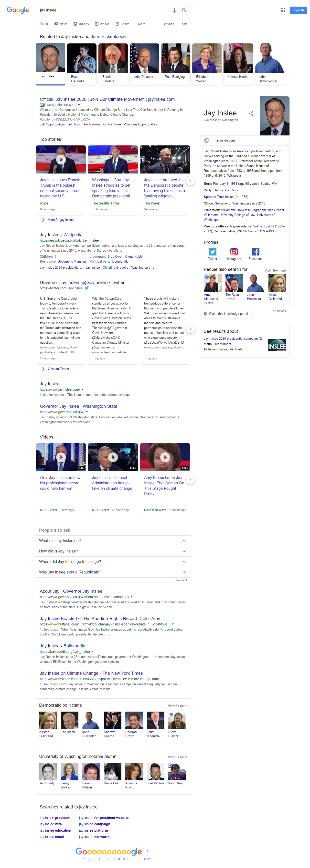Screen dimensions: 310x868
Task: Go to results page 2
Action: click(x=89, y=859)
